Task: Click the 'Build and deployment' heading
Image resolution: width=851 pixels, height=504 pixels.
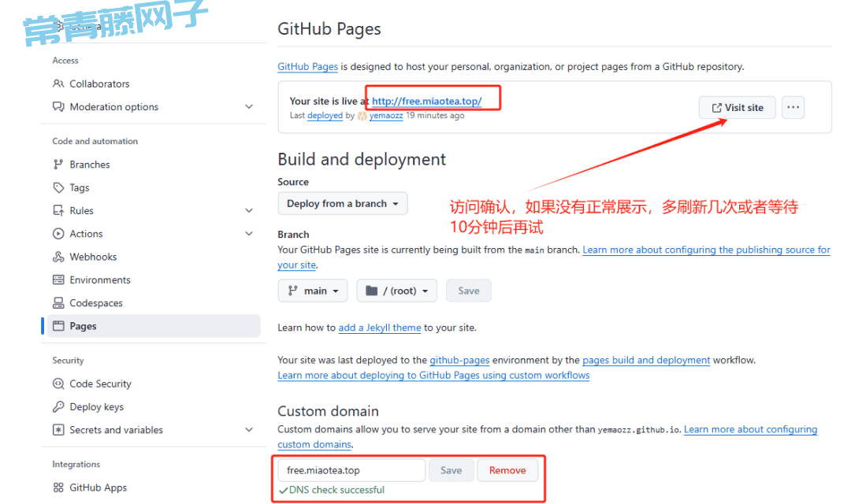Action: pos(362,160)
